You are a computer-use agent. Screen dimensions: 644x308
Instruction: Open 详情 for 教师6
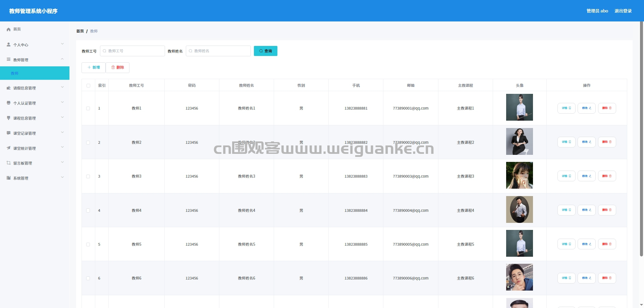566,278
